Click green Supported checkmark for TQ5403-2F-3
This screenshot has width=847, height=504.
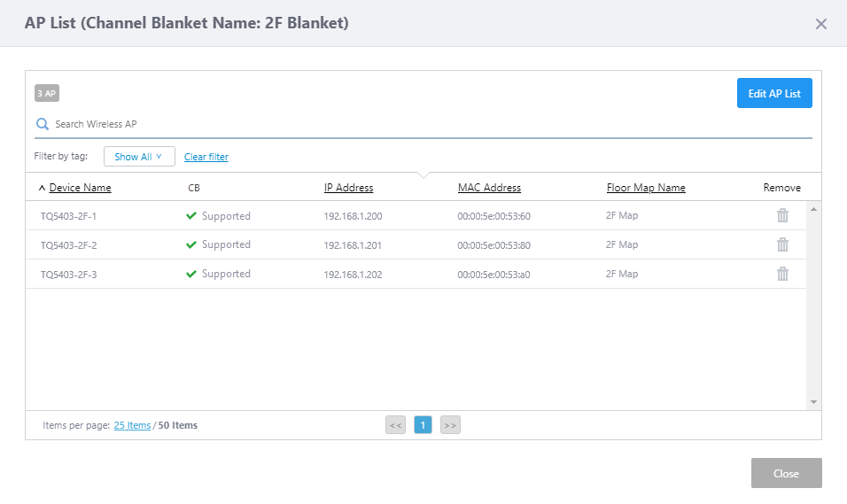(x=191, y=274)
